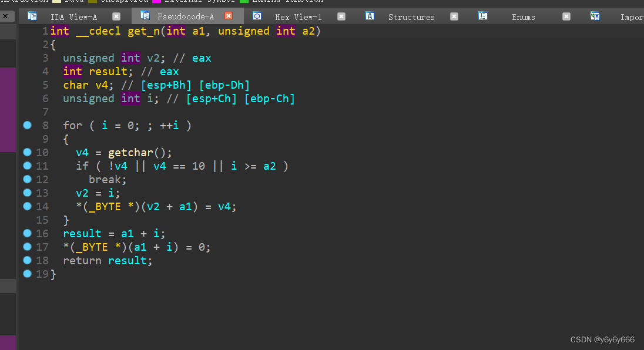Toggle the breakpoint on line 14
Screen dimensions: 644x350
(26, 206)
